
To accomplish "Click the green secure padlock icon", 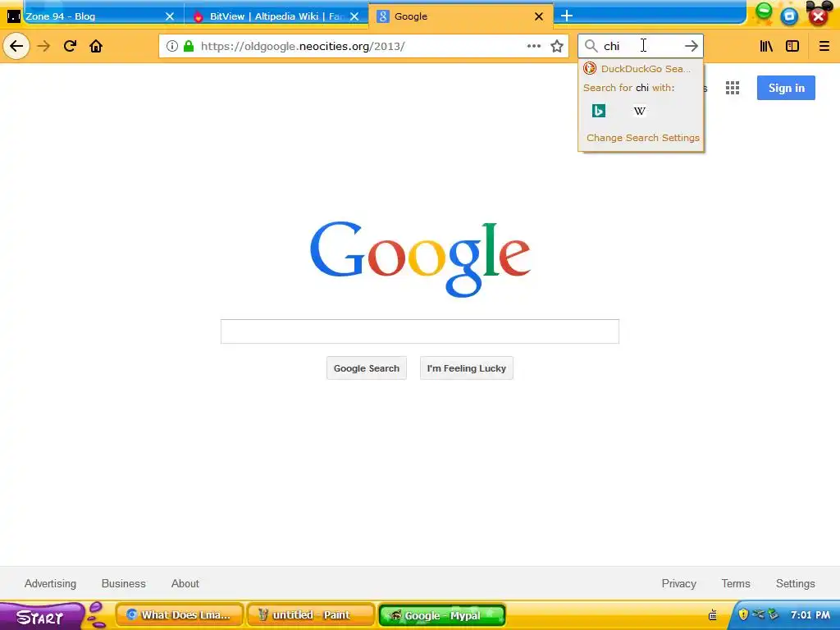I will (x=189, y=46).
